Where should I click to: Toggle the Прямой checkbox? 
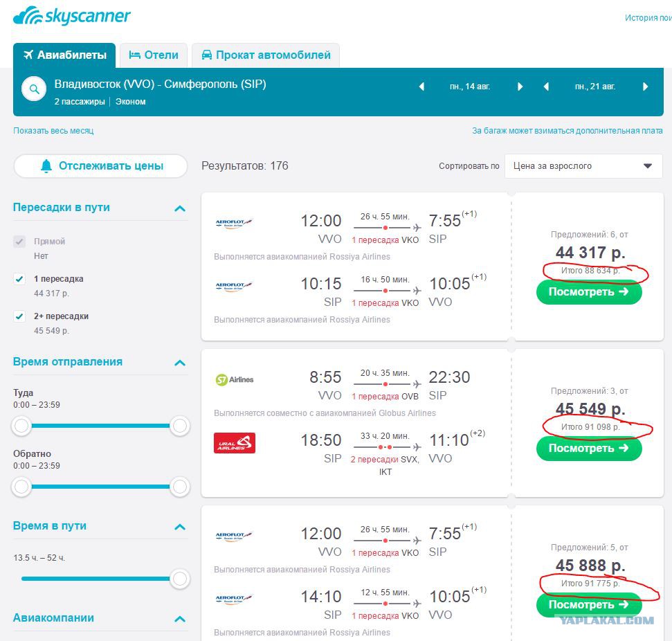pos(19,242)
